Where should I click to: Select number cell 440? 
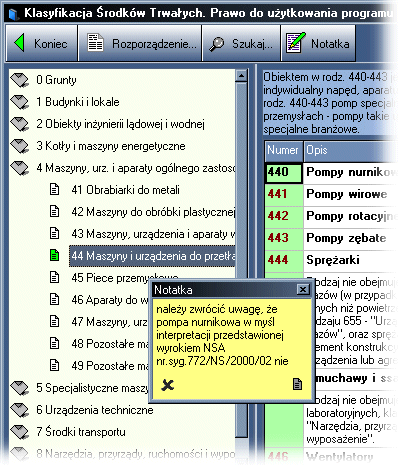[x=284, y=173]
